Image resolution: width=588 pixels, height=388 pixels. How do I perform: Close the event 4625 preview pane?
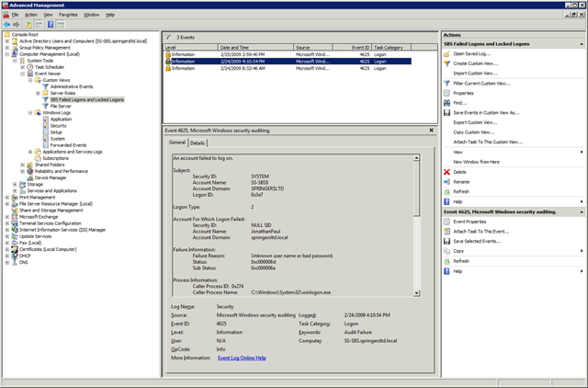click(x=431, y=131)
